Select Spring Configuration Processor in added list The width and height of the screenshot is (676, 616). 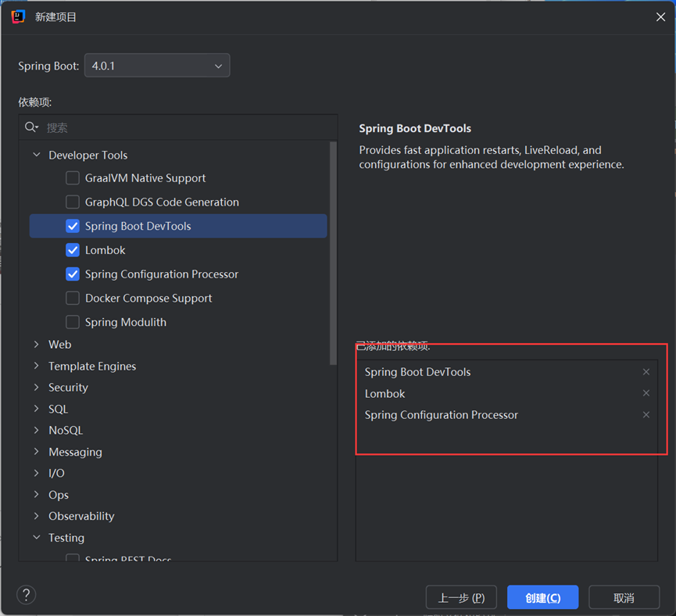point(441,415)
